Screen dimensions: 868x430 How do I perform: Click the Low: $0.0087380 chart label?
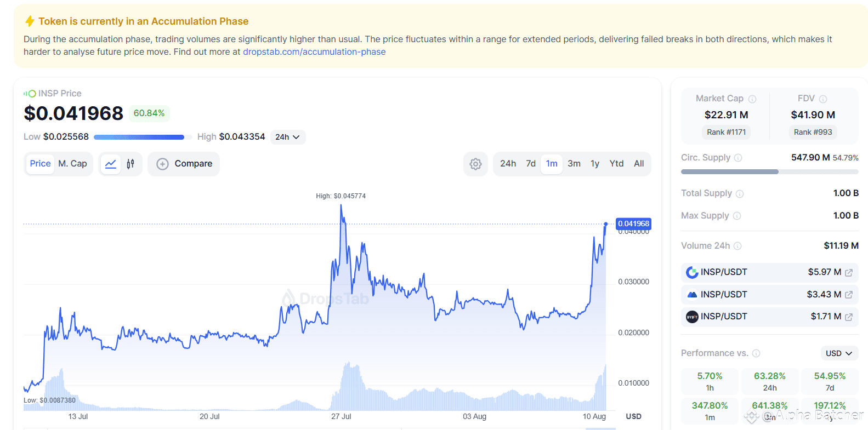coord(49,400)
